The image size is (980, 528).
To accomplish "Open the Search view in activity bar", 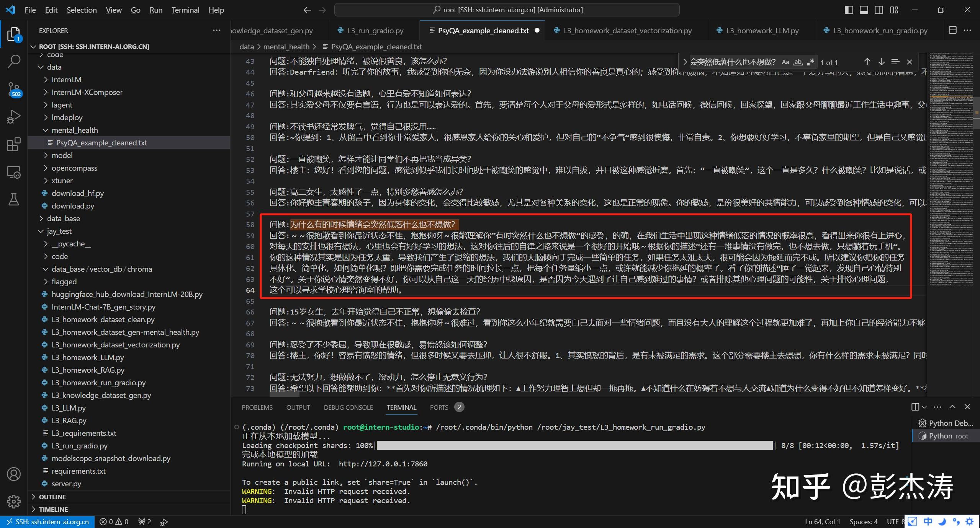I will (x=14, y=62).
